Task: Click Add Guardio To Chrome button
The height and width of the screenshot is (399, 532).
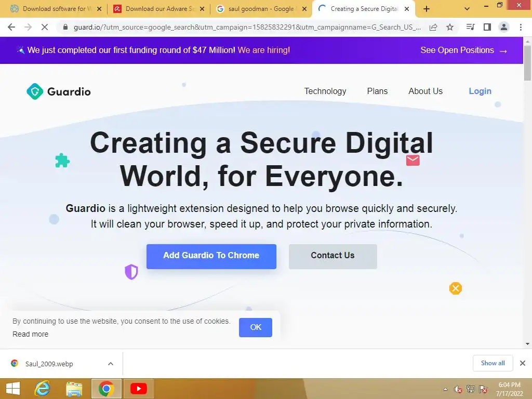Action: point(211,257)
